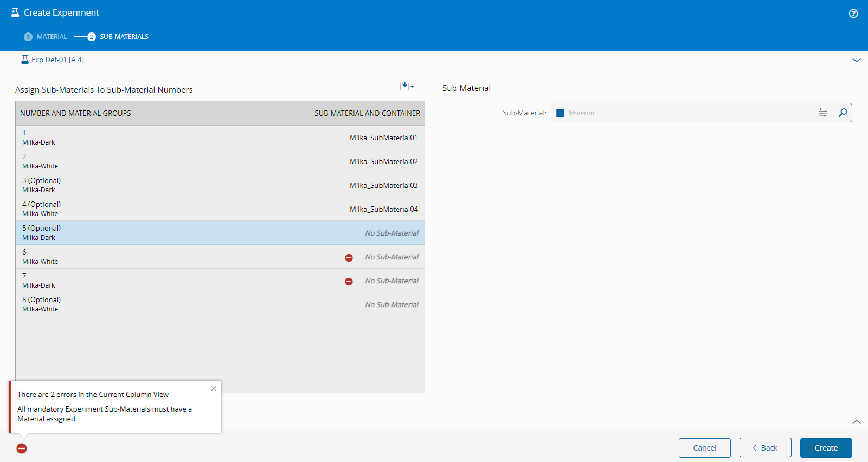Click the help question mark icon

853,14
